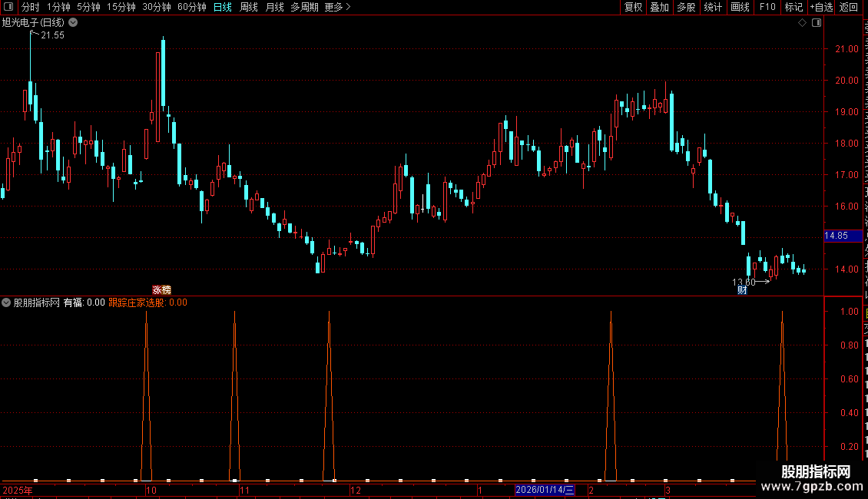Open the 多周期 multi-period view
The width and height of the screenshot is (868, 499).
pos(304,7)
